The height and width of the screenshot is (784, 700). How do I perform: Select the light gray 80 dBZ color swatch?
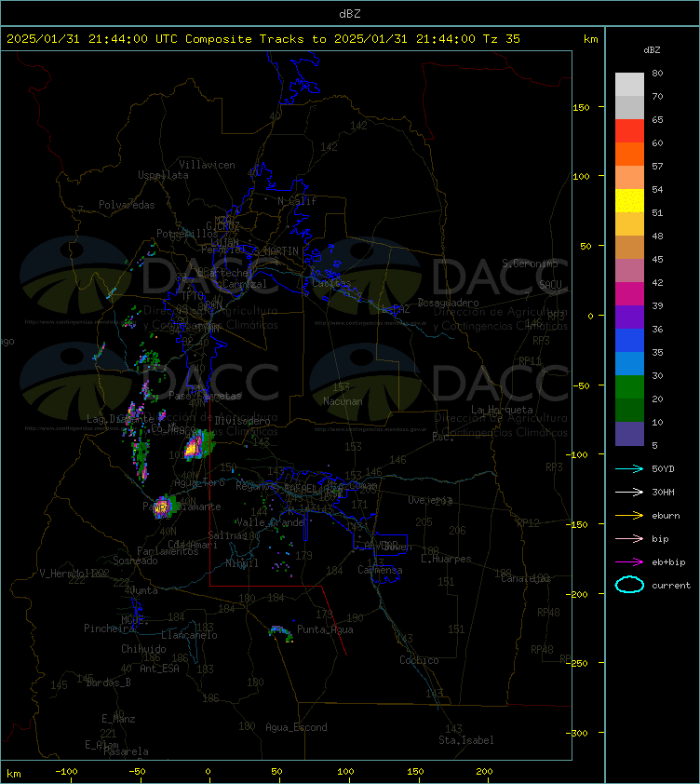629,84
